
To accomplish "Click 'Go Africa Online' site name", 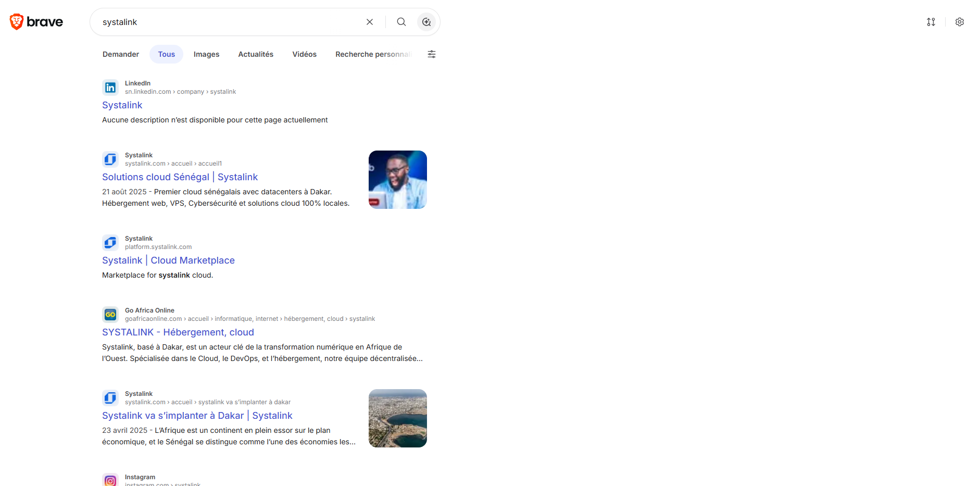I will [150, 310].
